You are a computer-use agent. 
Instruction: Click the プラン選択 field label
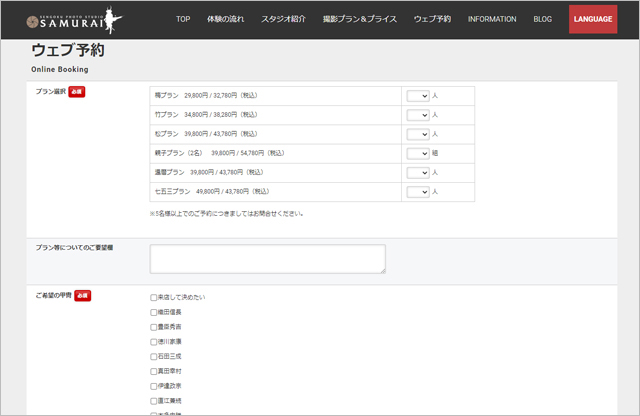[51, 91]
